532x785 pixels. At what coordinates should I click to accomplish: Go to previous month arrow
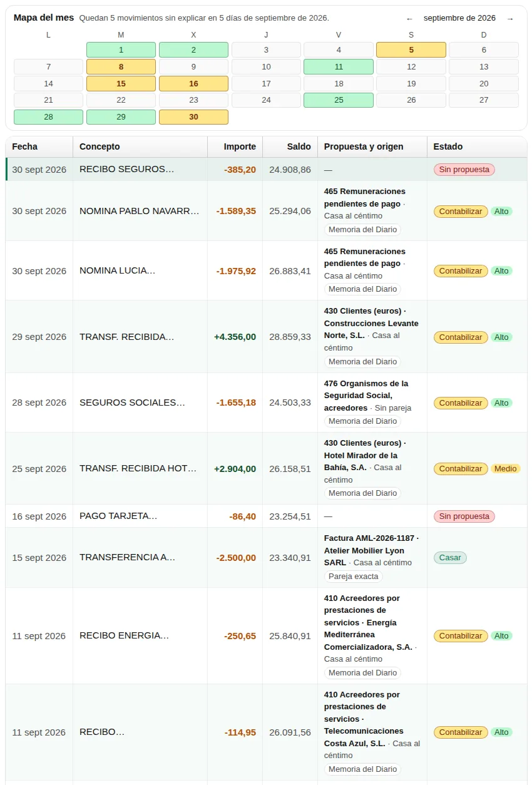point(410,18)
